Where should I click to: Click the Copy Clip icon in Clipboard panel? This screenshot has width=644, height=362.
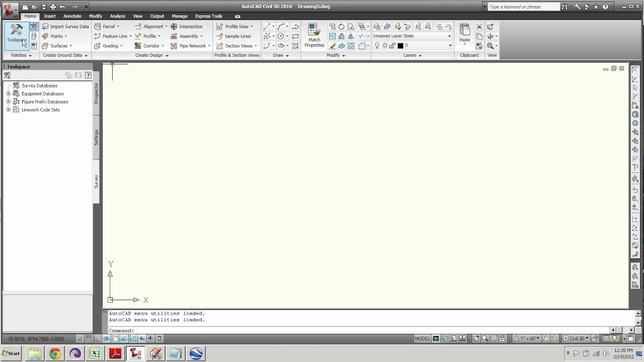coord(479,36)
